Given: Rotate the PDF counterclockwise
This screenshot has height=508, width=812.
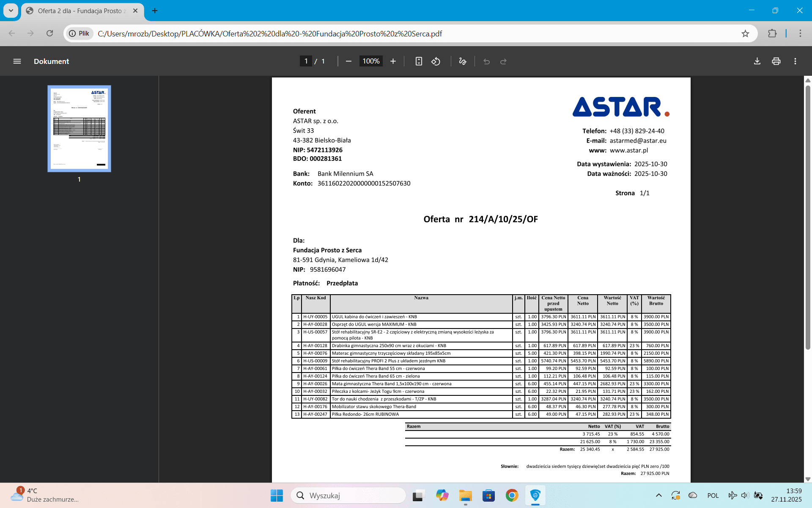Looking at the screenshot, I should [436, 61].
